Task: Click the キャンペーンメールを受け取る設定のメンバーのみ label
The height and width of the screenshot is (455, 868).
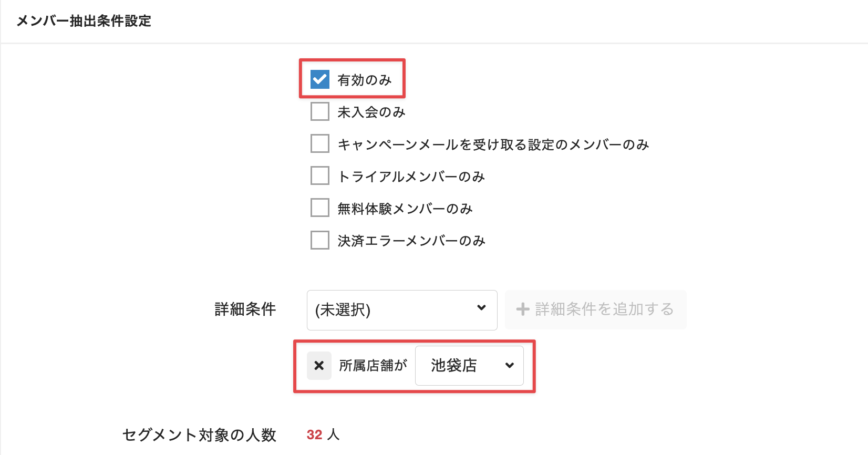Action: pos(493,144)
